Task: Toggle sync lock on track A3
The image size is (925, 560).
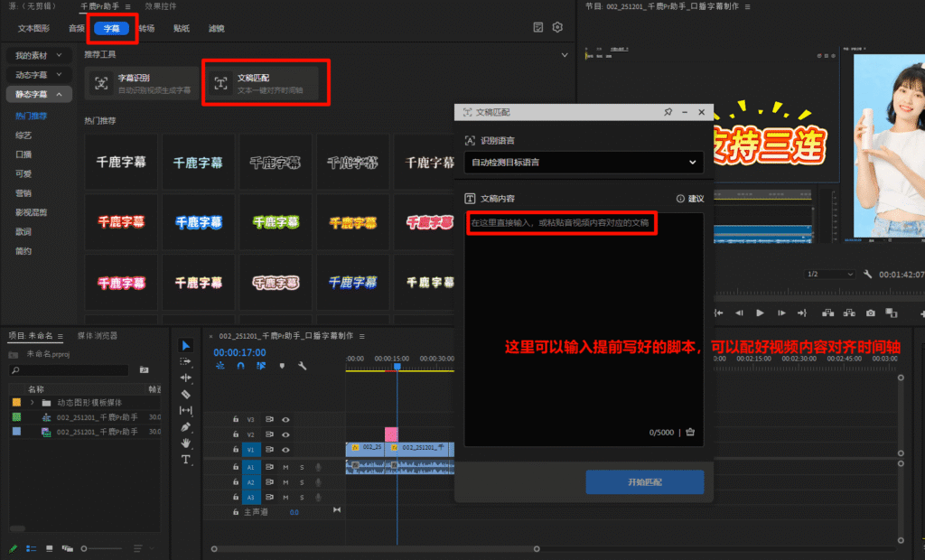Action: pyautogui.click(x=269, y=498)
